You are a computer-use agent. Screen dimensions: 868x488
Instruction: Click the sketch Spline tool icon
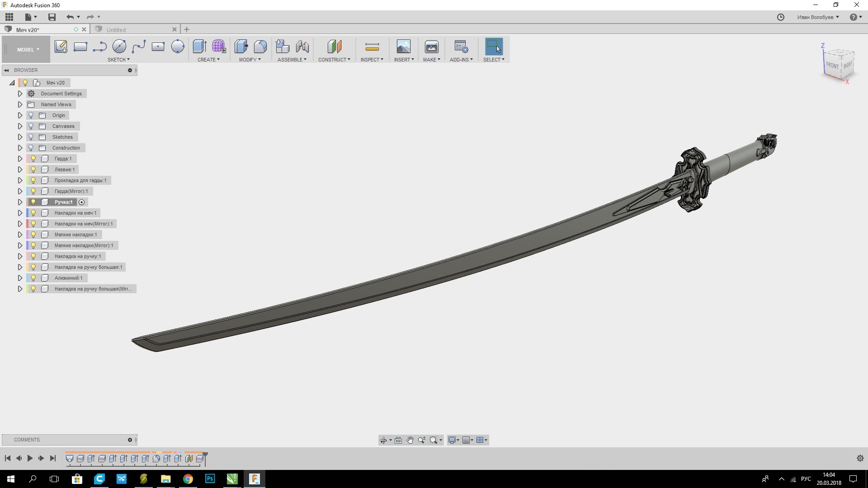click(139, 47)
